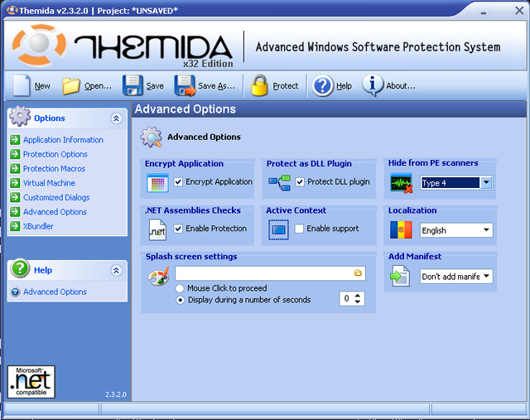Click the Protect padlock icon
530x420 pixels.
259,85
